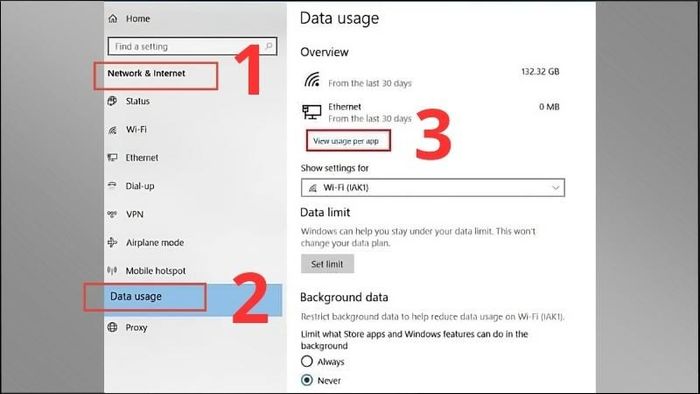Click the search magnifier icon
700x394 pixels.
(268, 46)
